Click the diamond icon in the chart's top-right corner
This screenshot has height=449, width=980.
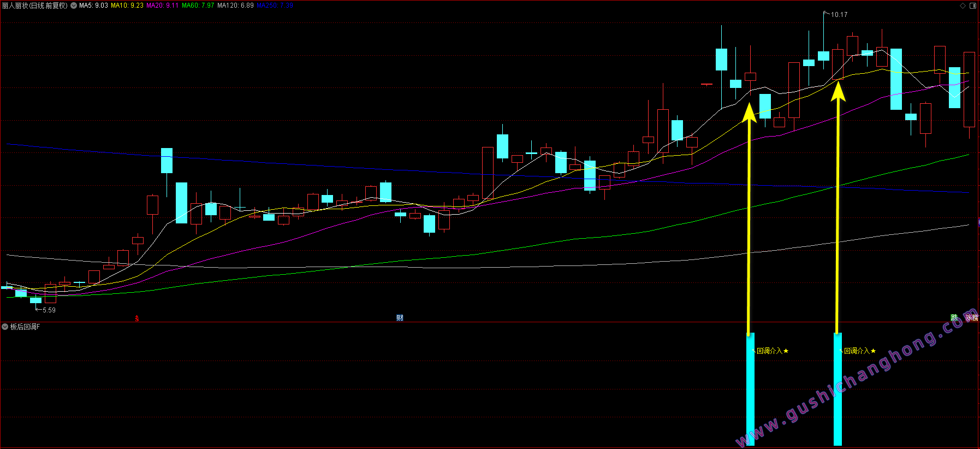(x=963, y=5)
